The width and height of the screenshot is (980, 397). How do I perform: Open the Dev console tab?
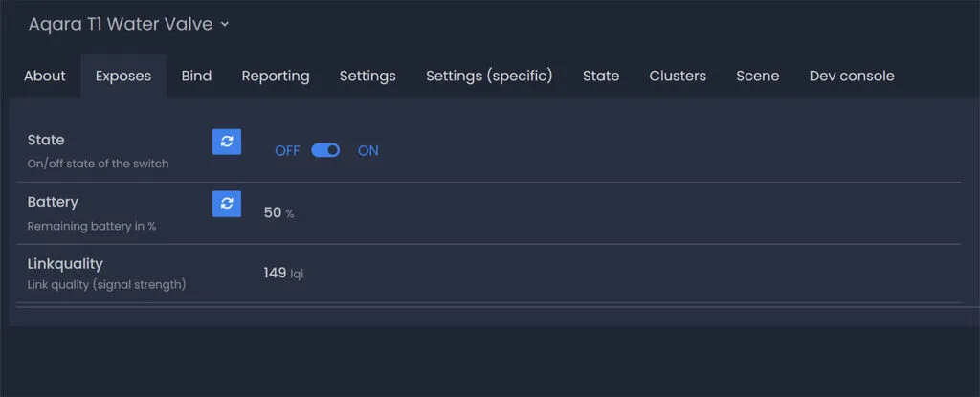click(852, 76)
